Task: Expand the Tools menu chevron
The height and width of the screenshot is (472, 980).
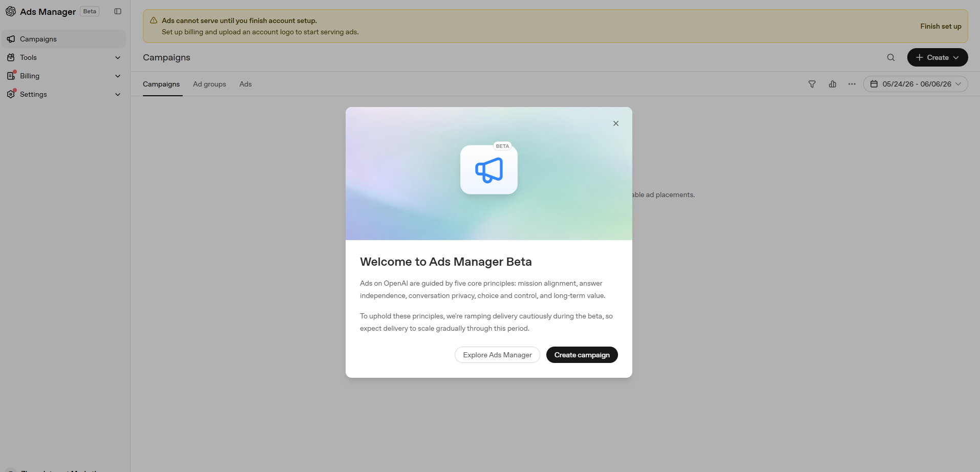Action: [118, 57]
